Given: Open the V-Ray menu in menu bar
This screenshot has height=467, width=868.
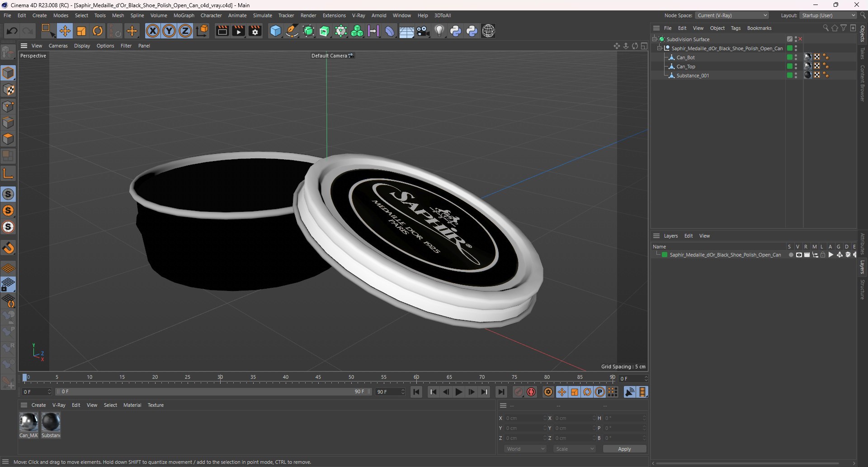Looking at the screenshot, I should tap(359, 15).
